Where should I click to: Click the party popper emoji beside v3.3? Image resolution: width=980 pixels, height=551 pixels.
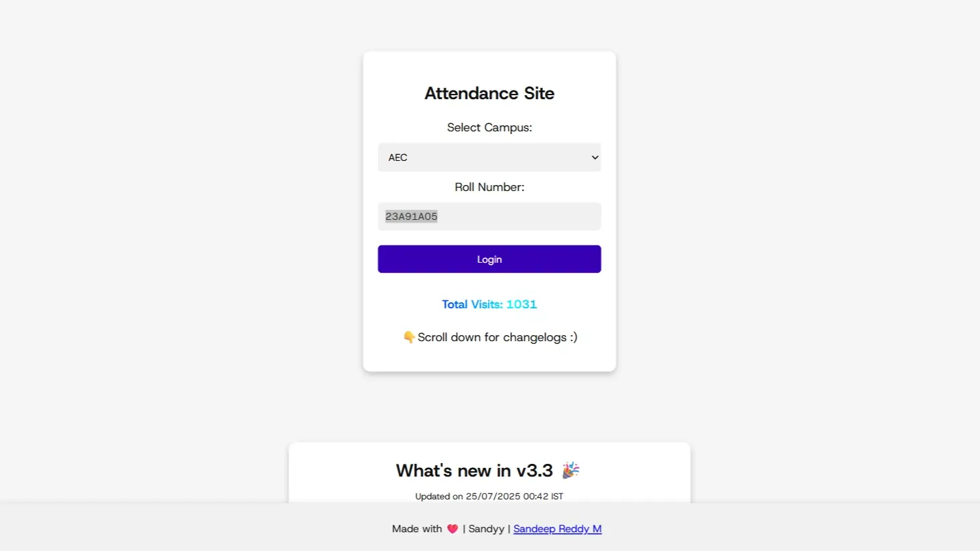[570, 471]
